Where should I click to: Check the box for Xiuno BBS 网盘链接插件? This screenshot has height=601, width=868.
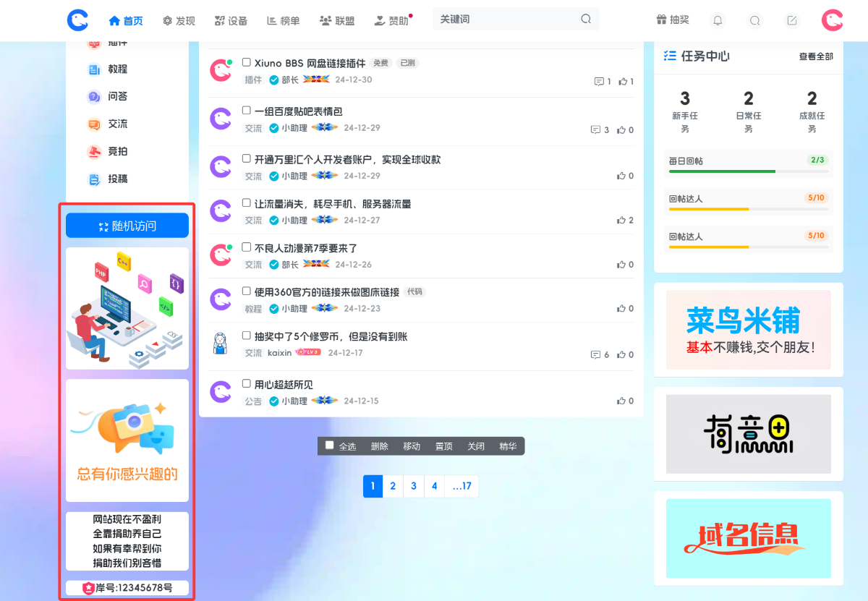pos(247,62)
